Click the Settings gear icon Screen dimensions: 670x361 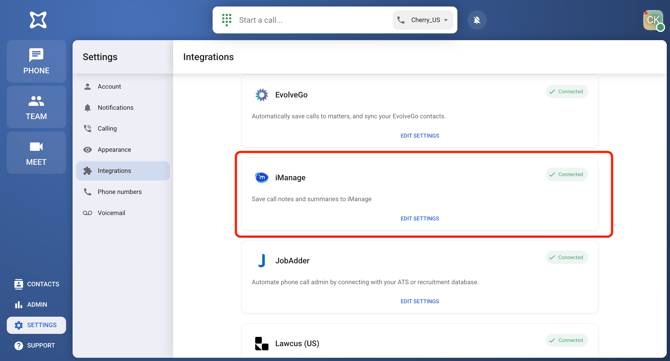(18, 325)
